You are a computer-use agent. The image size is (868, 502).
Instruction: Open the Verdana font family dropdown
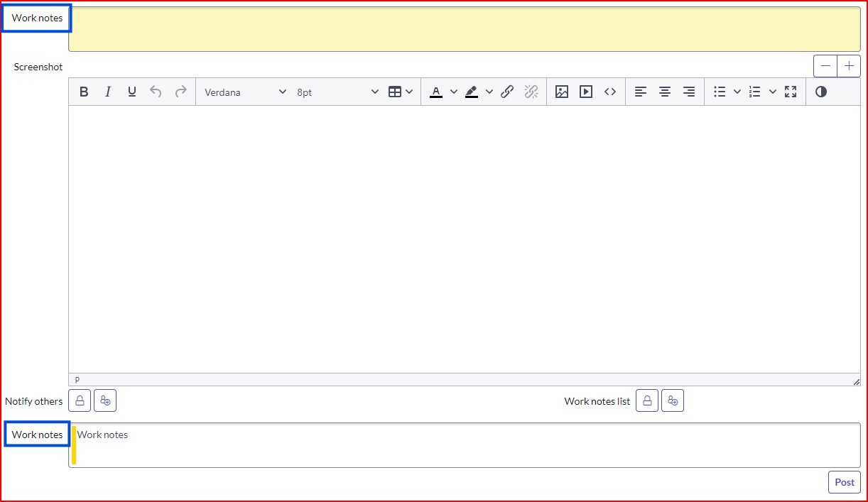click(245, 92)
